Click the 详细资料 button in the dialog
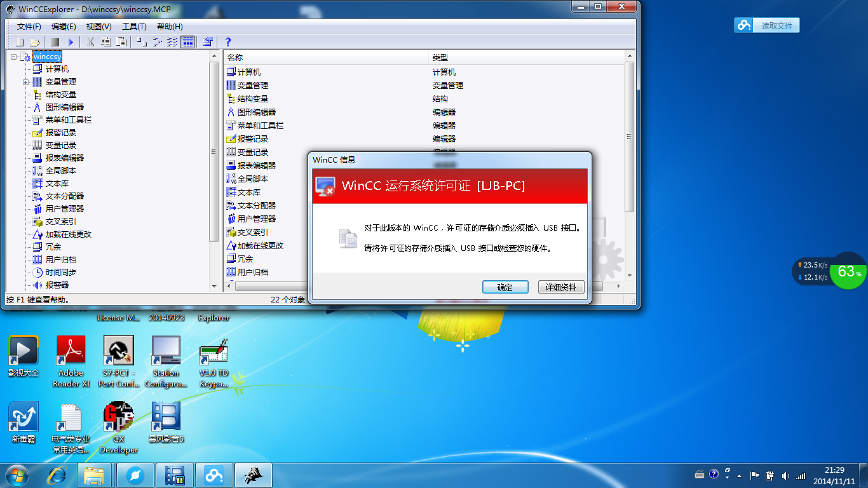Image resolution: width=868 pixels, height=488 pixels. coord(561,287)
